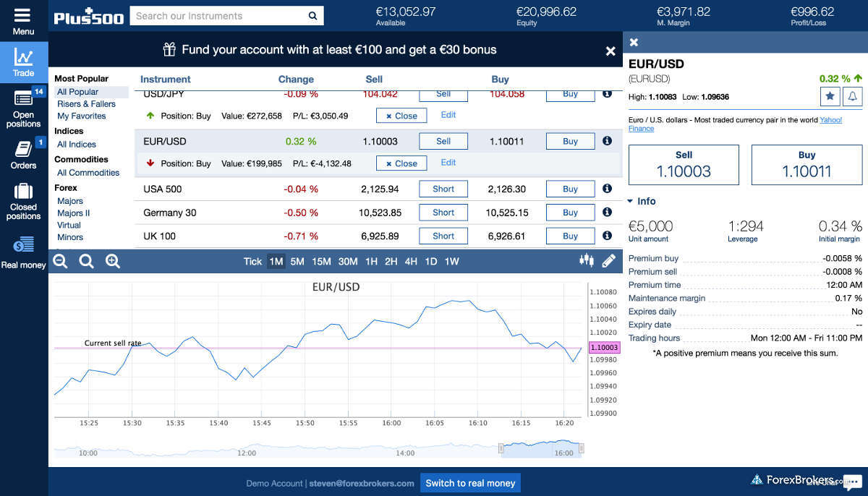The image size is (868, 496).
Task: Switch chart to 2H interval
Action: pos(391,262)
